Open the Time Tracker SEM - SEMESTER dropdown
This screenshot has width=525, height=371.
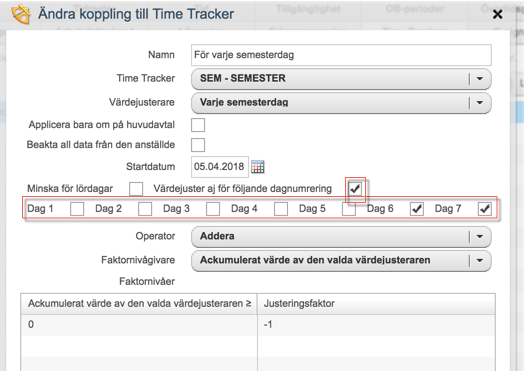coord(341,79)
